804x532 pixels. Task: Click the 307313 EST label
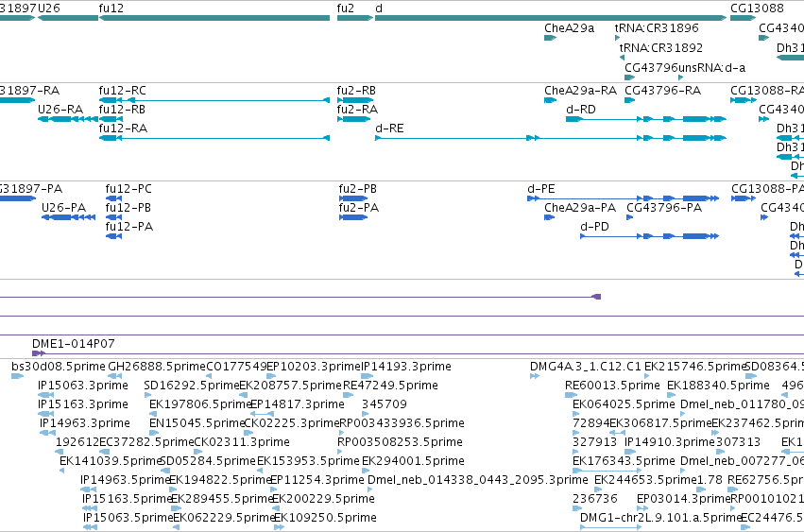click(x=738, y=442)
